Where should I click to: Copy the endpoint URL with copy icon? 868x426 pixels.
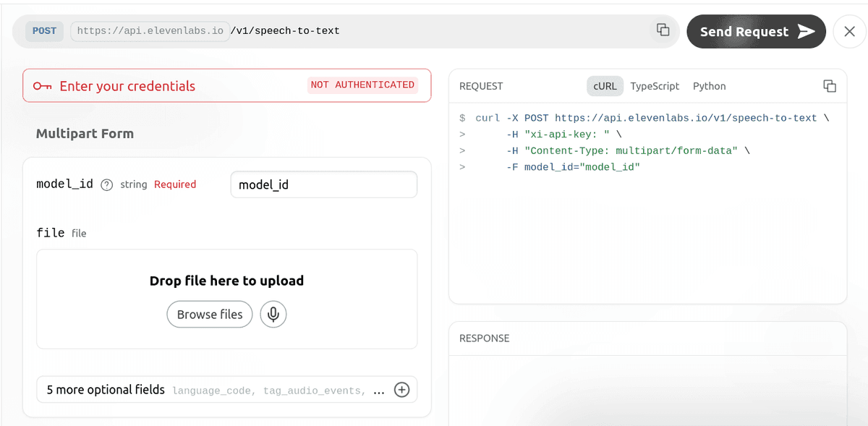click(663, 30)
